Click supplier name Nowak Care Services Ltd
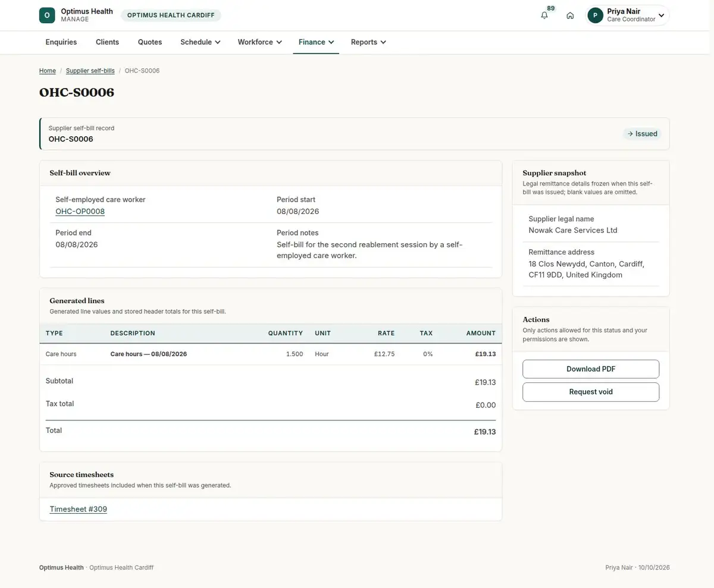 (x=573, y=230)
